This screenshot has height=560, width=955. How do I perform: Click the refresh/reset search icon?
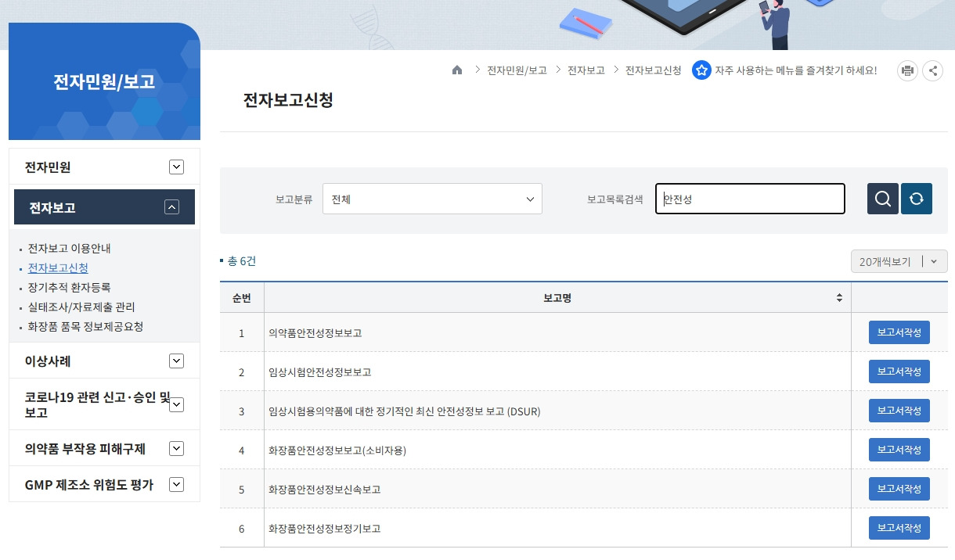[x=916, y=199]
